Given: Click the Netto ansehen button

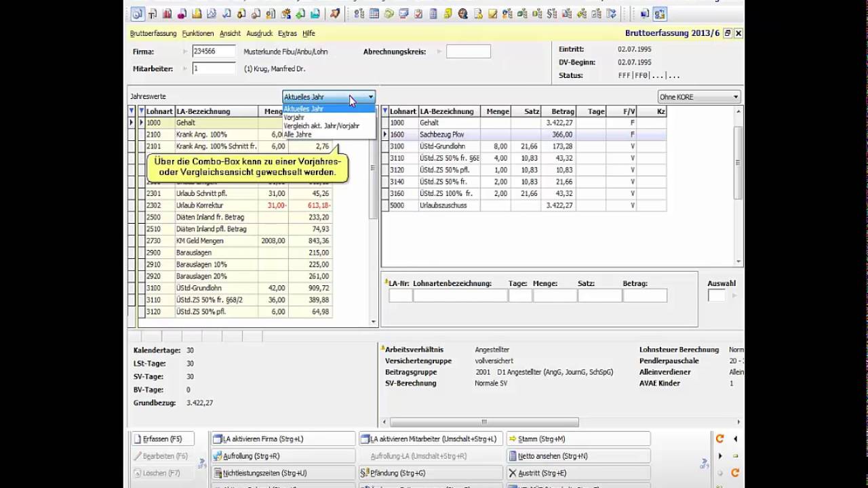Looking at the screenshot, I should click(578, 456).
